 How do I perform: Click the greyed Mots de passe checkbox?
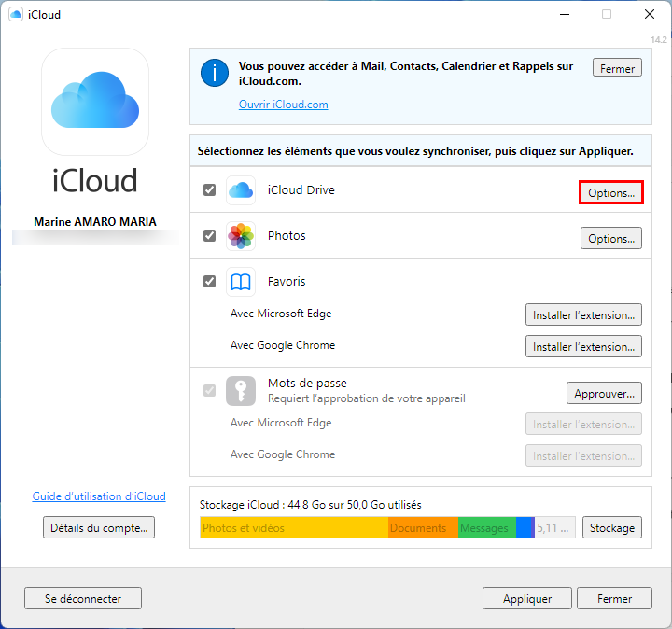210,390
